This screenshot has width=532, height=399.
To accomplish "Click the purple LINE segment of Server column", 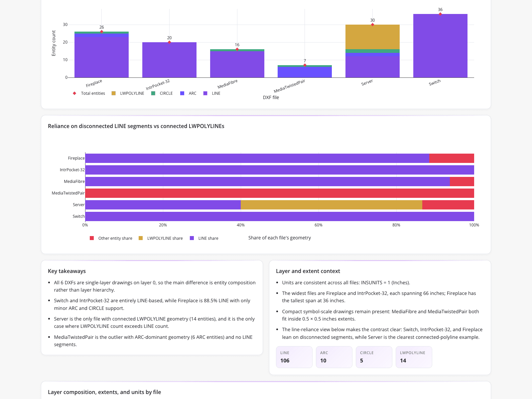I will [x=372, y=67].
